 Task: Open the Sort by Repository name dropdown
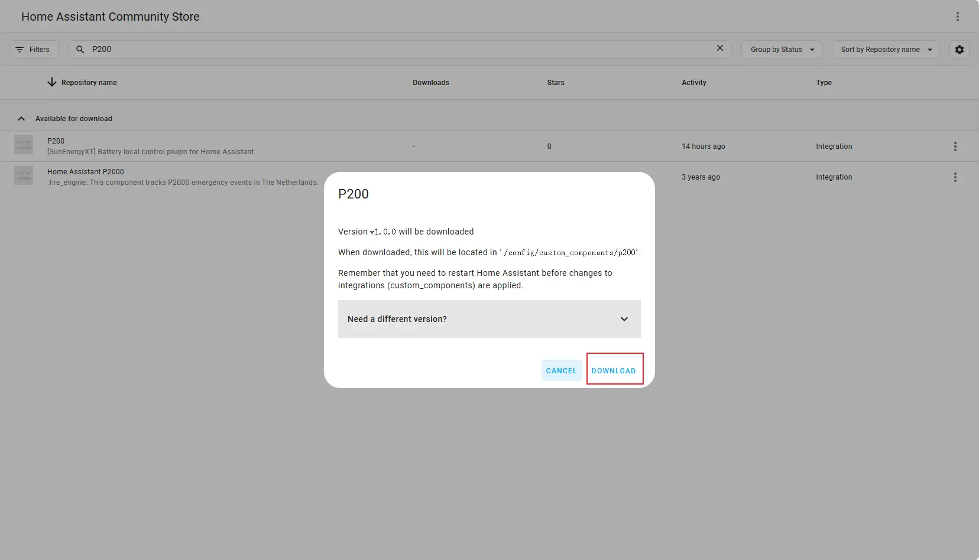point(885,50)
